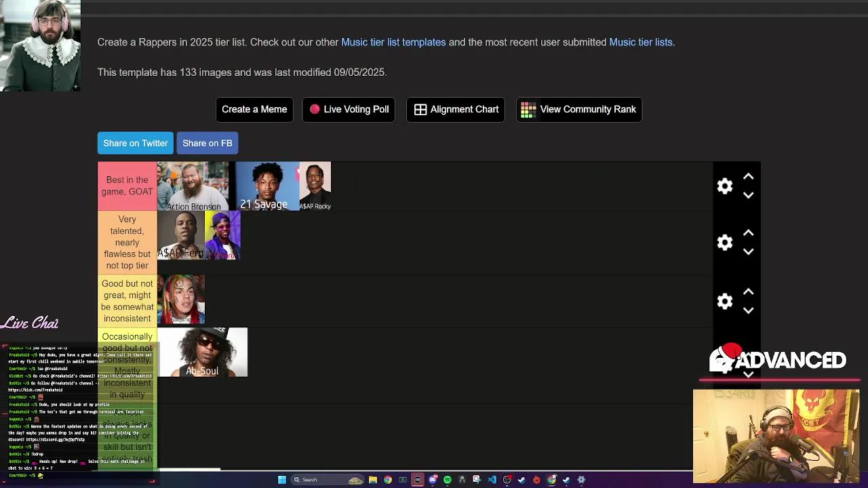Open Discord from the taskbar
The image size is (868, 488).
(x=433, y=480)
